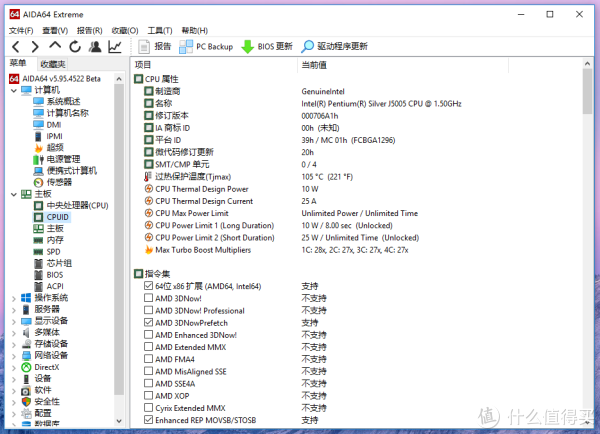
Task: Open 电源管理 power management item
Action: [x=57, y=159]
